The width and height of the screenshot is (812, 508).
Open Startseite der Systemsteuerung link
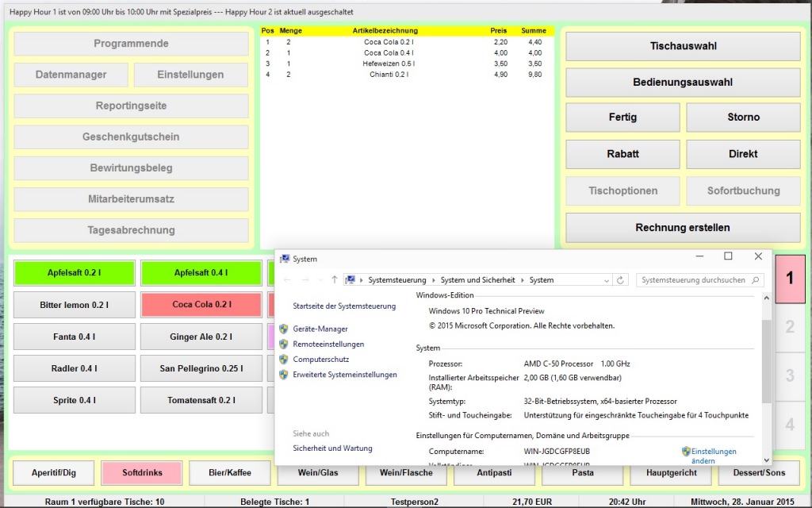click(344, 306)
